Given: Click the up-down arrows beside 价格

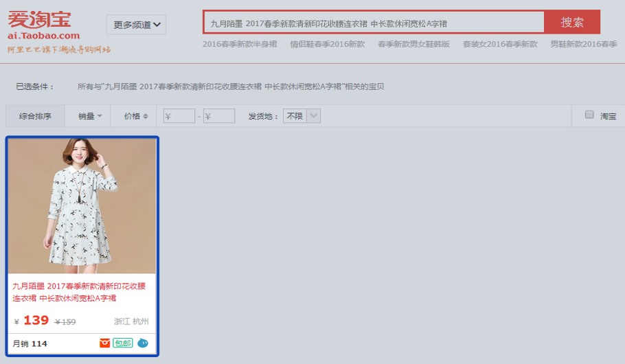Looking at the screenshot, I should (x=146, y=116).
